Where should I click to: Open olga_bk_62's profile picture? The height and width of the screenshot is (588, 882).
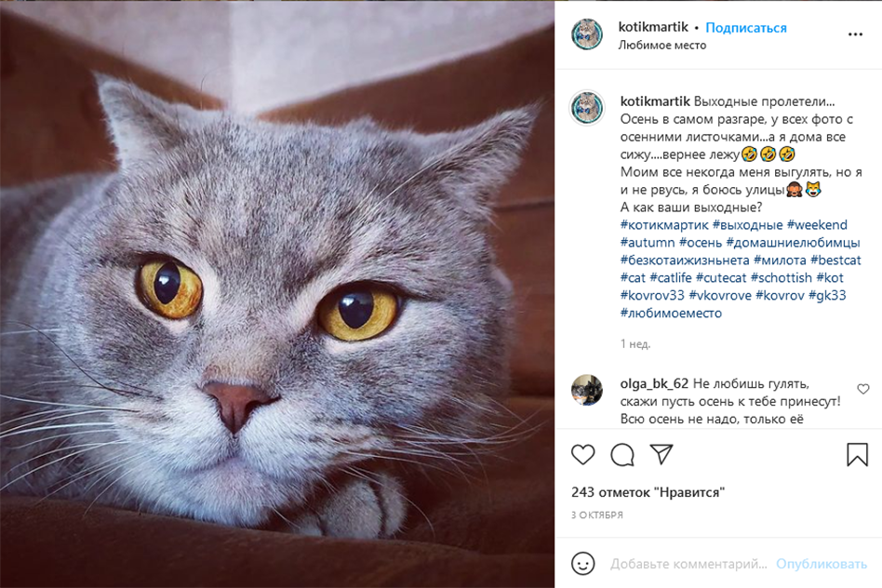[587, 390]
